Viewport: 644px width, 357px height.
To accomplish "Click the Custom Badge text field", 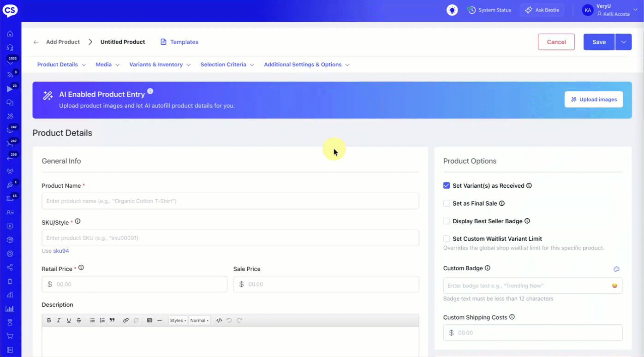I will point(533,286).
